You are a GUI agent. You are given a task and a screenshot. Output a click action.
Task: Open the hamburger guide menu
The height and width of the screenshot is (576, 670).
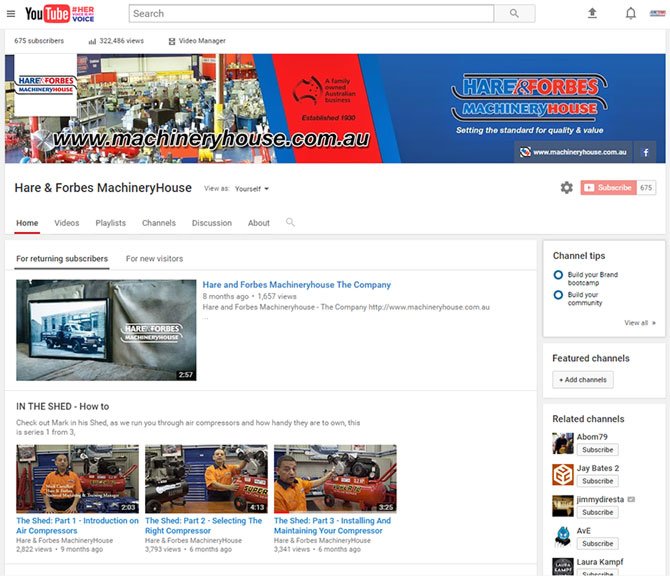11,14
